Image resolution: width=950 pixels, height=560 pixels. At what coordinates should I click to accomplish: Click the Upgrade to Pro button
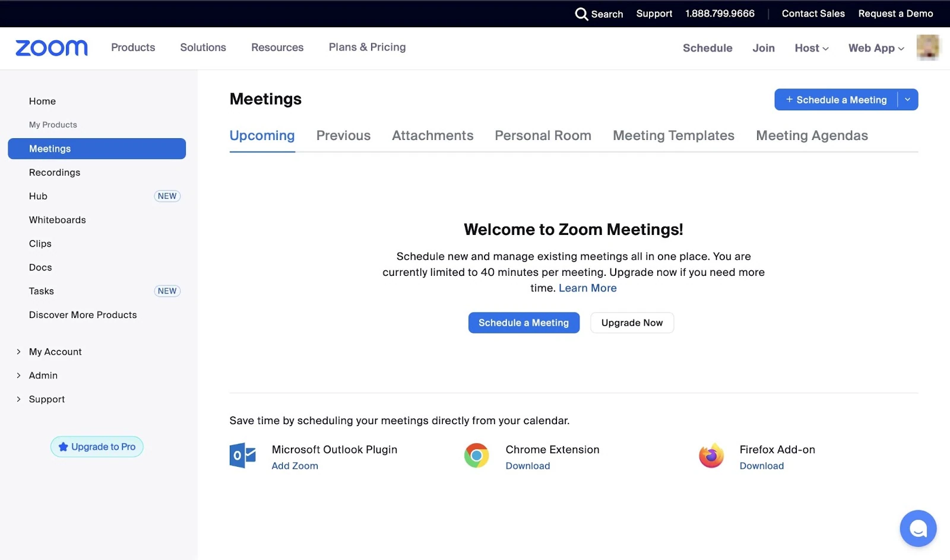click(x=97, y=447)
